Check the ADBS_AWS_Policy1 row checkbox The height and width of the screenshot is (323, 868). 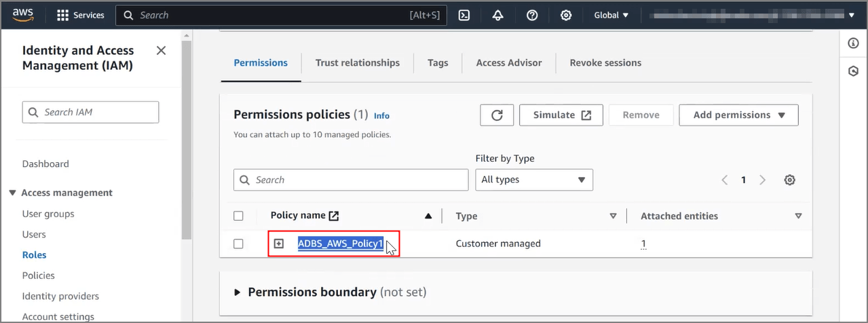[x=238, y=244]
